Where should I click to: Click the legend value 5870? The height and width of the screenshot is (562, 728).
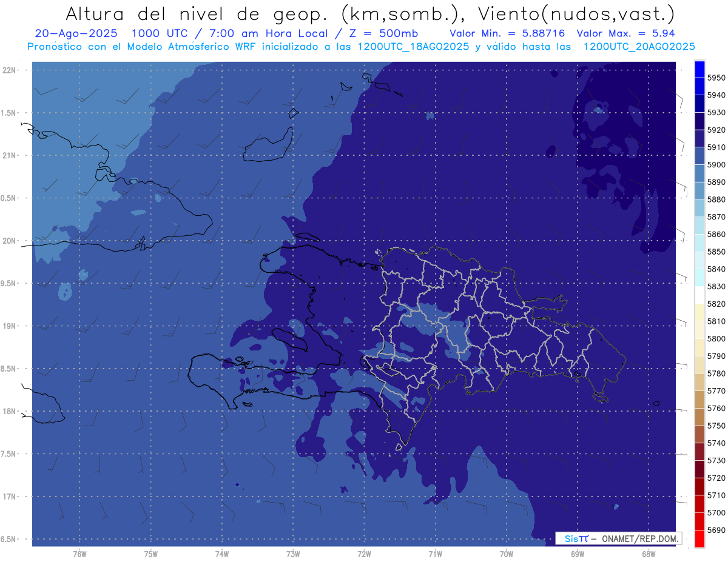[716, 217]
